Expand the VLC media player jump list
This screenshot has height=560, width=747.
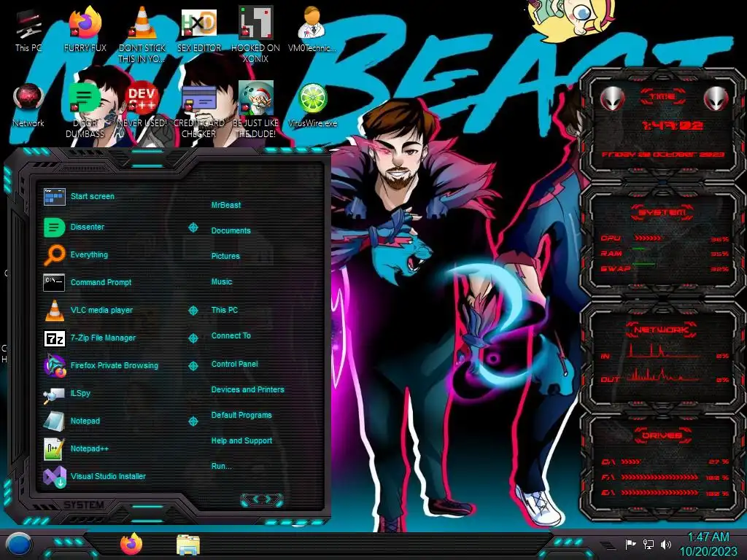tap(193, 311)
